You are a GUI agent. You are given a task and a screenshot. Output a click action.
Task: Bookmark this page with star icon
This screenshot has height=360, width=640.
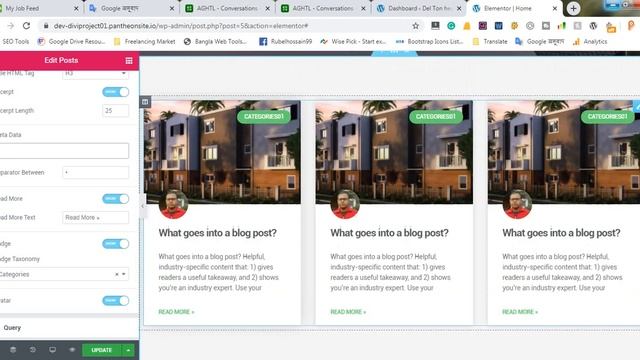[416, 26]
